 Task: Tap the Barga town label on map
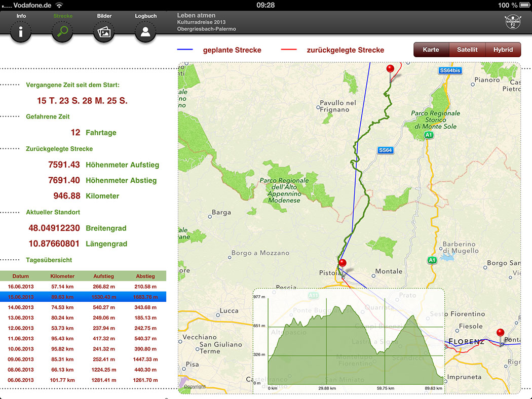pos(221,213)
